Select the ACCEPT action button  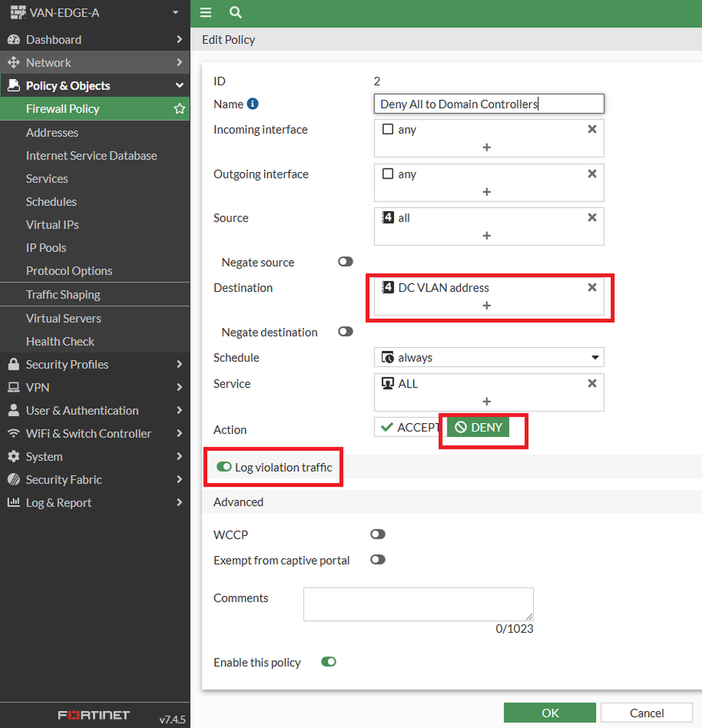(409, 427)
